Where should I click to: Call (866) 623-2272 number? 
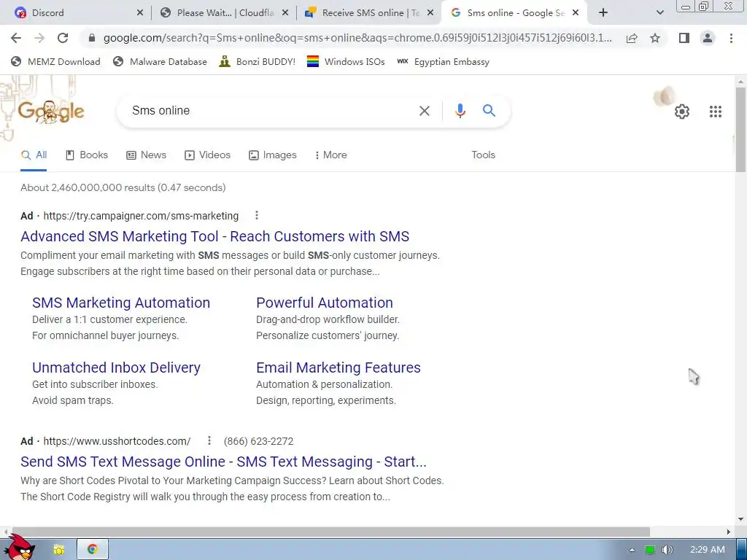click(258, 441)
